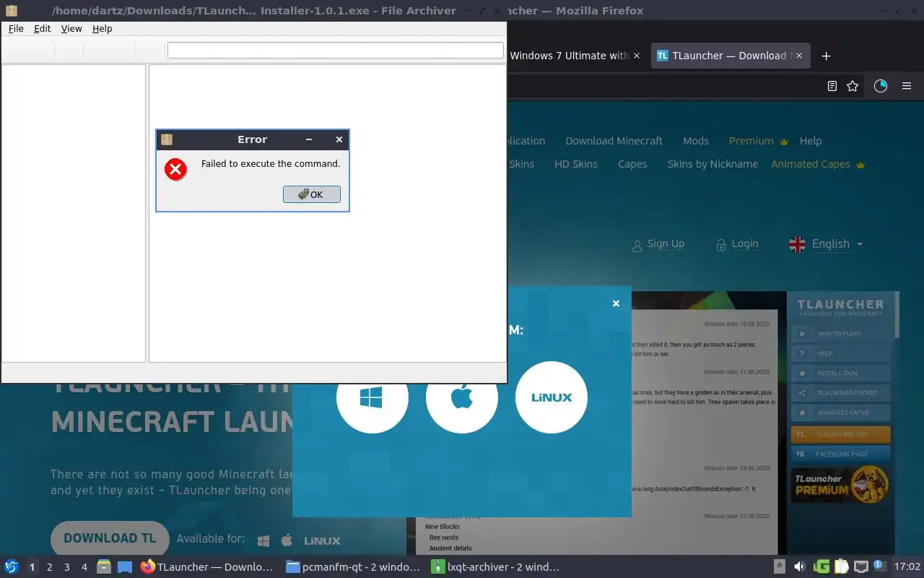Open the Animated Capes link
The width and height of the screenshot is (924, 578).
point(818,164)
